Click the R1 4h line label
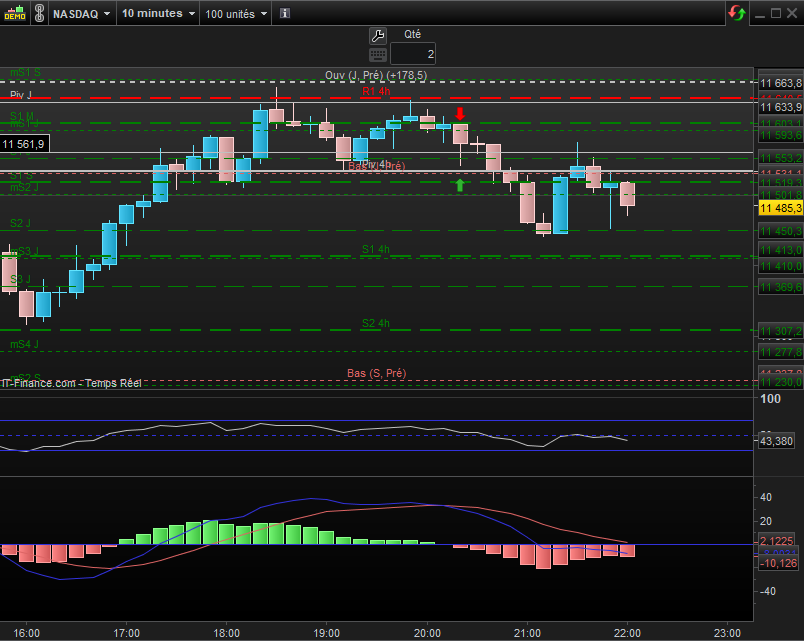 376,91
